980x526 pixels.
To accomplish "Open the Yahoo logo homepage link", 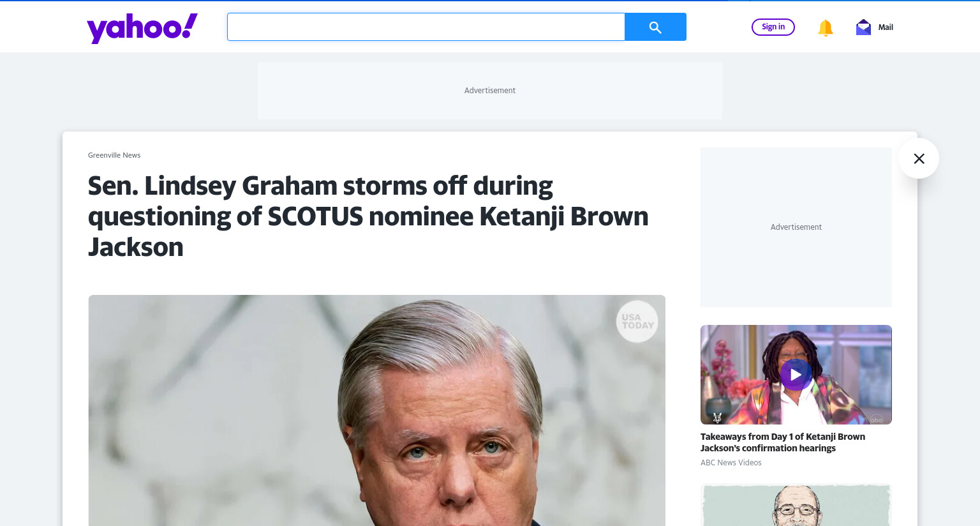I will (x=142, y=28).
